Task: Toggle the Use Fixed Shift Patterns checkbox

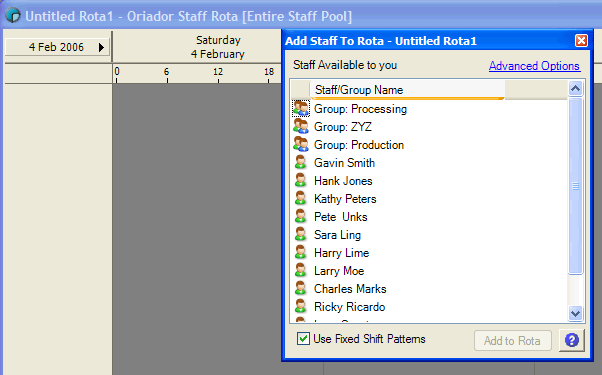Action: click(303, 339)
